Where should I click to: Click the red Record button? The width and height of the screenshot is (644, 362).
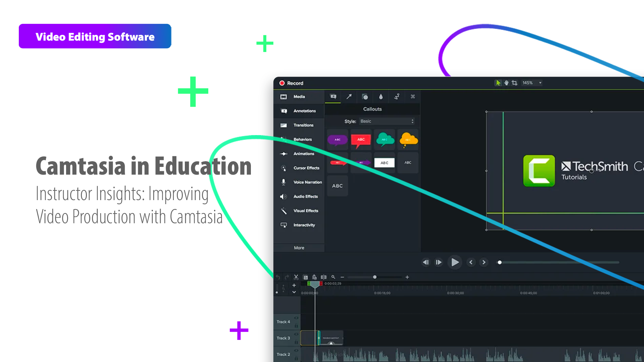pos(282,83)
